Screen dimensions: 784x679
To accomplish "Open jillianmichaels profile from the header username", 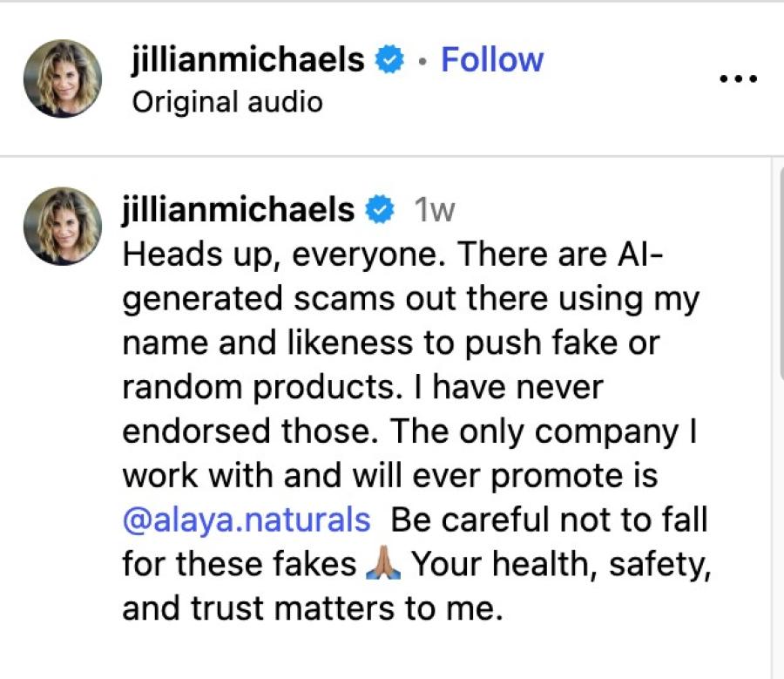I will [247, 60].
